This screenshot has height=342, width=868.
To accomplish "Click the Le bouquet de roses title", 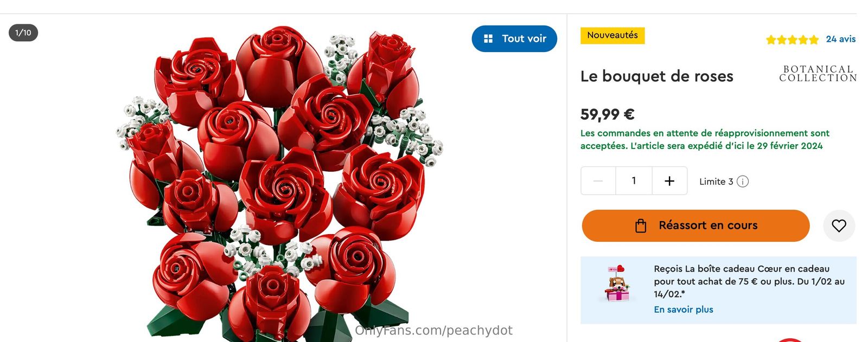I will [x=656, y=76].
